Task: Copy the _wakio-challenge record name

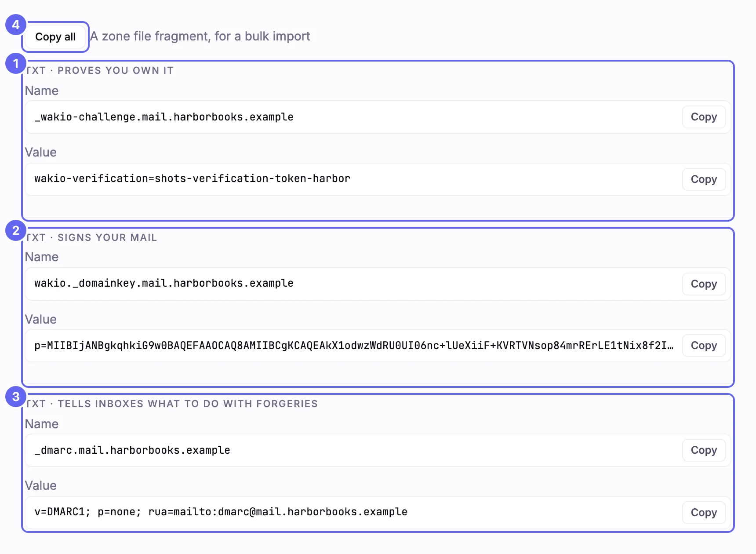Action: (704, 117)
